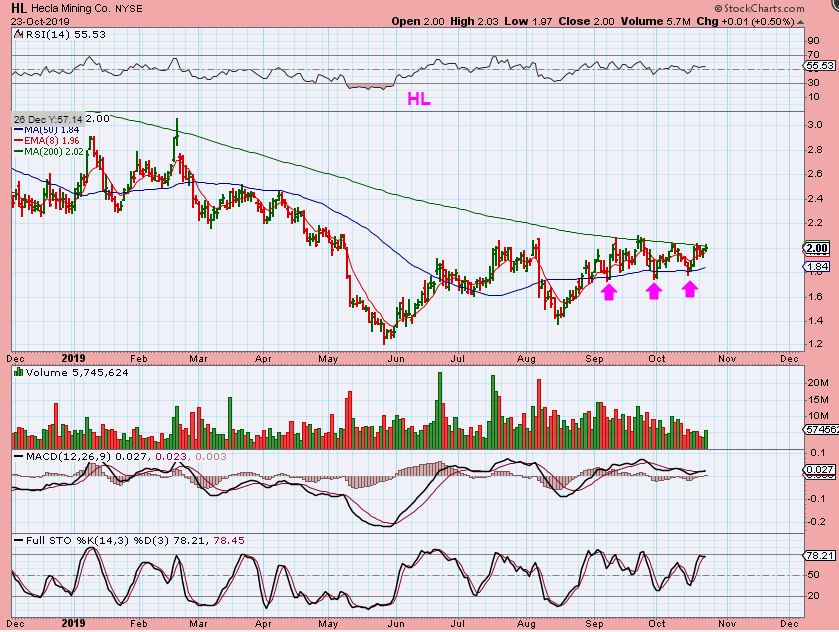Click the green up-triangle change indicator
The image size is (839, 632).
pyautogui.click(x=800, y=22)
